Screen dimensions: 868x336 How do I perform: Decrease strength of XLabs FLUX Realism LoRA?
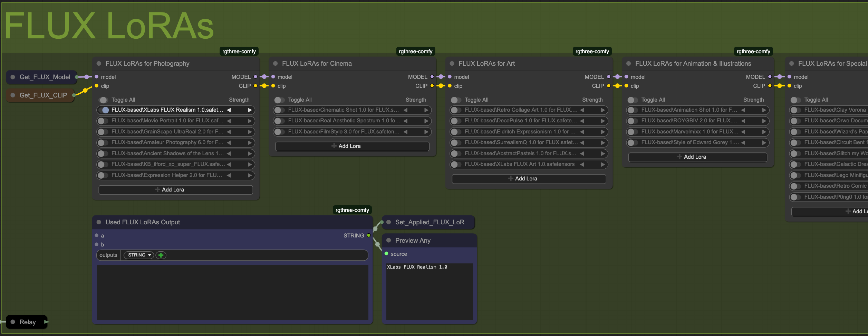229,110
